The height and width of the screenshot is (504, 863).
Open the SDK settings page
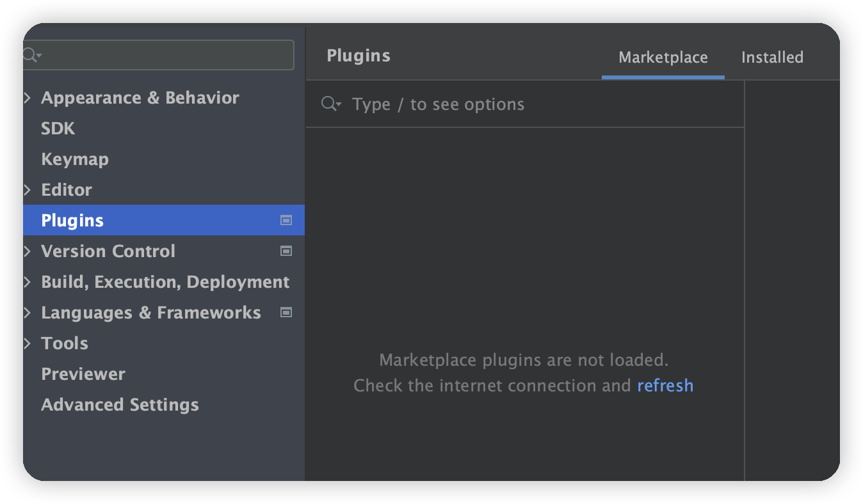click(58, 129)
